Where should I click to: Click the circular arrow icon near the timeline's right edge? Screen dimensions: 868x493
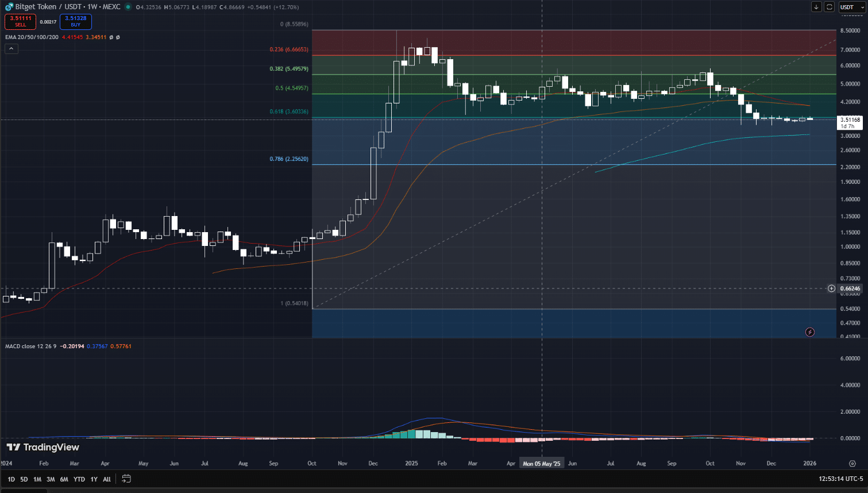pyautogui.click(x=851, y=463)
